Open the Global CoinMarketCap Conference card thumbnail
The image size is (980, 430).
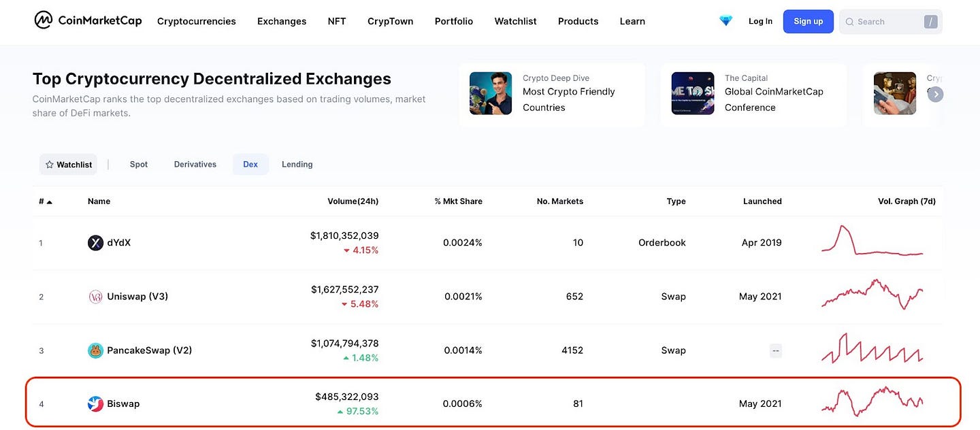pos(693,93)
